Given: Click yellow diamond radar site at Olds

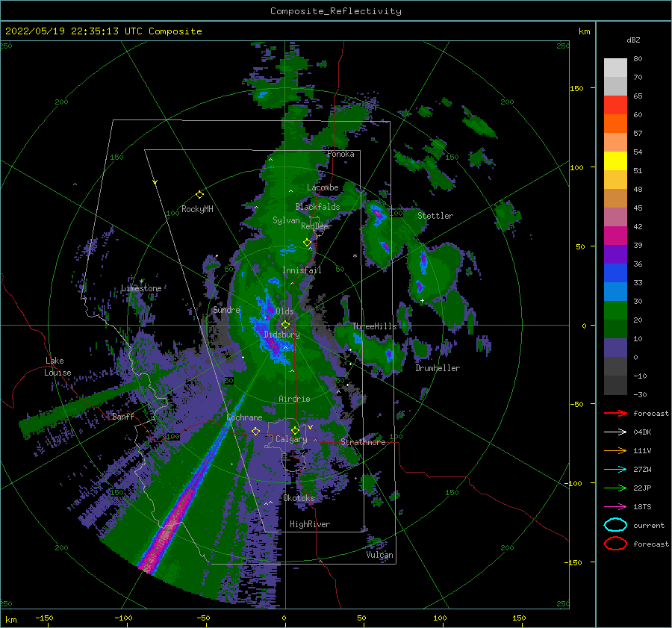Looking at the screenshot, I should [285, 325].
